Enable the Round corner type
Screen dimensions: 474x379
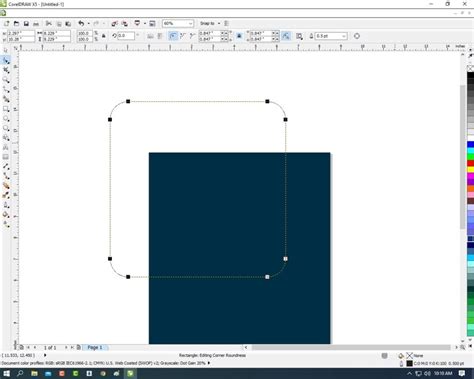(x=173, y=36)
